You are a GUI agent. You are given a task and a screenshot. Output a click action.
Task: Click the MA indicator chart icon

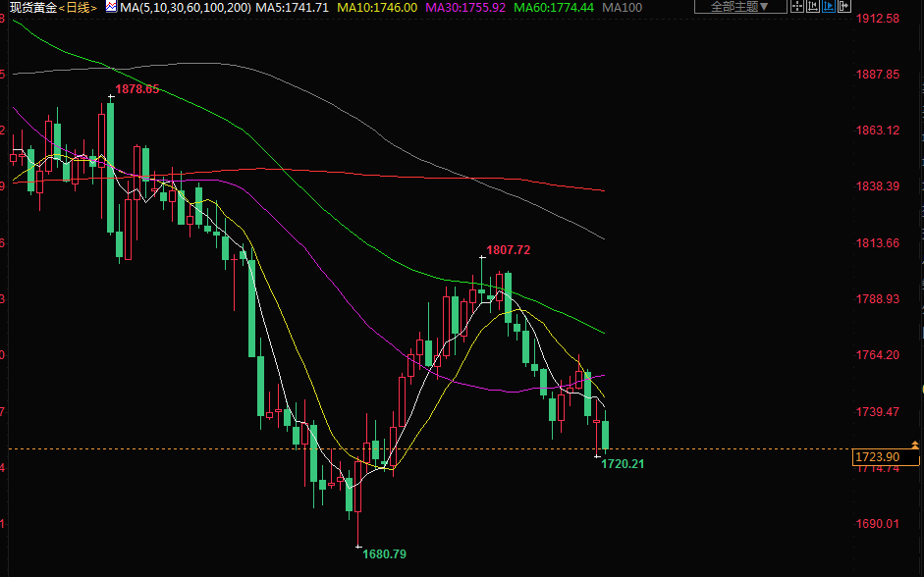tap(111, 7)
